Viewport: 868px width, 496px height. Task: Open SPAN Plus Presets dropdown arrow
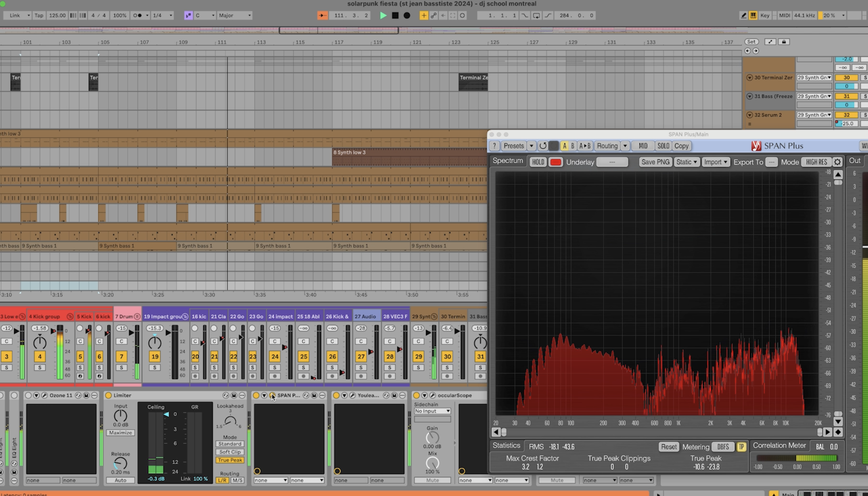click(x=531, y=146)
